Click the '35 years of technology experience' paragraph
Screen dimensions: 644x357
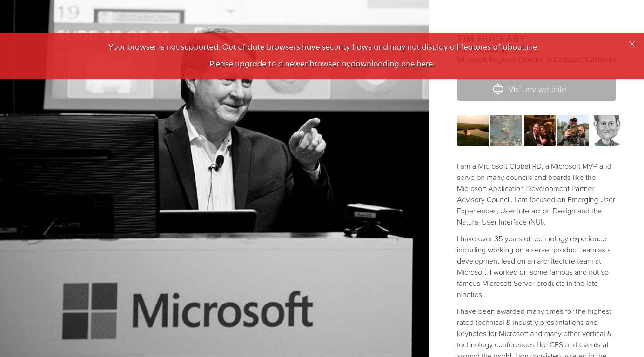coord(534,267)
